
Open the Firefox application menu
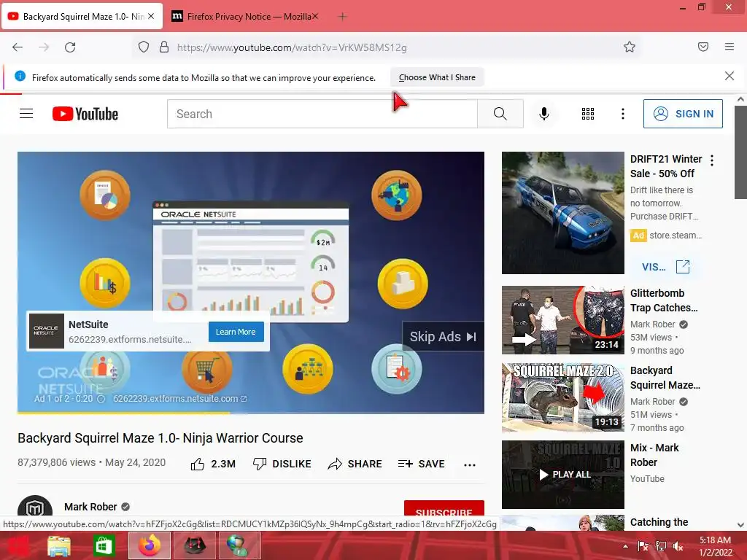(729, 47)
